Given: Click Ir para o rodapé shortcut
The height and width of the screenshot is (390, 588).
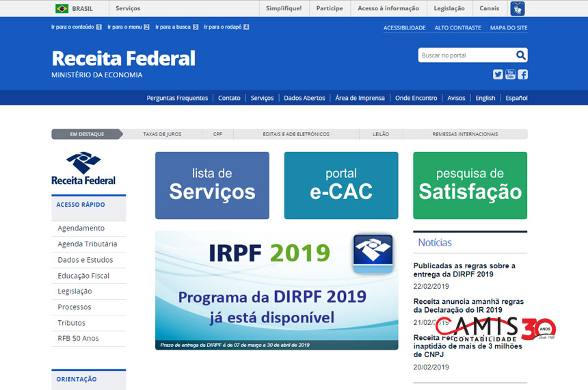Looking at the screenshot, I should [x=226, y=27].
